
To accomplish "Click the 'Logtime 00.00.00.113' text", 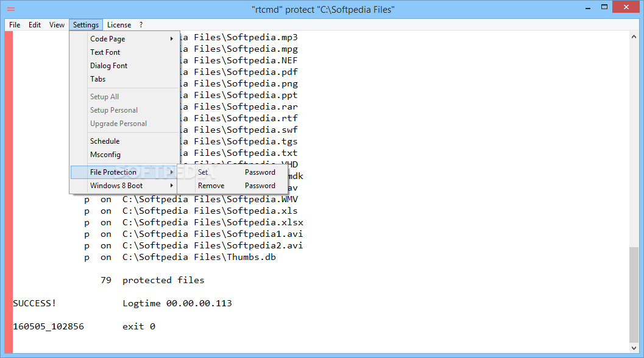I will (x=177, y=303).
